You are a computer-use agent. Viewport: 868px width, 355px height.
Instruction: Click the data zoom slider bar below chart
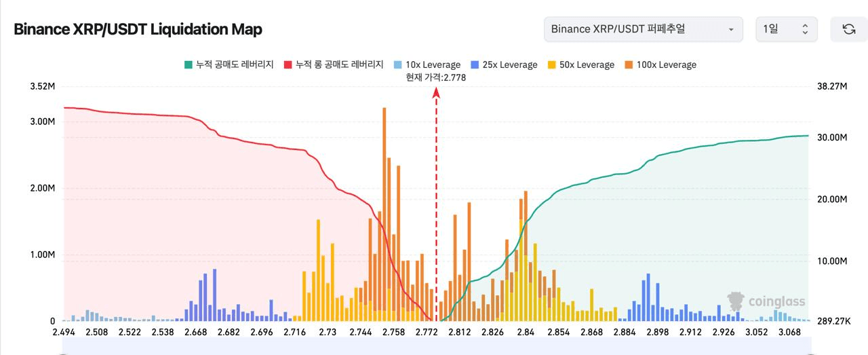pyautogui.click(x=436, y=345)
